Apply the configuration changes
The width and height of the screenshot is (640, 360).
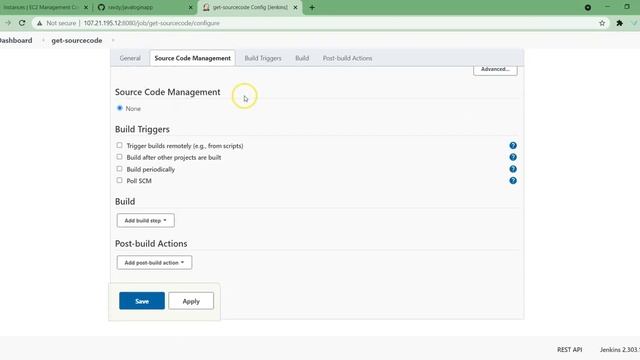[191, 301]
